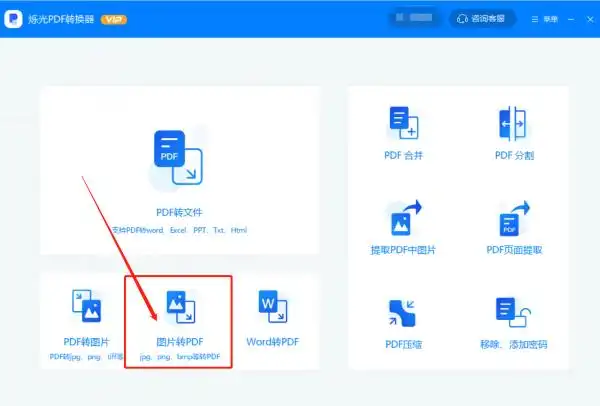The width and height of the screenshot is (600, 406).
Task: Open the PDF转文件 conversion icon
Action: [179, 158]
